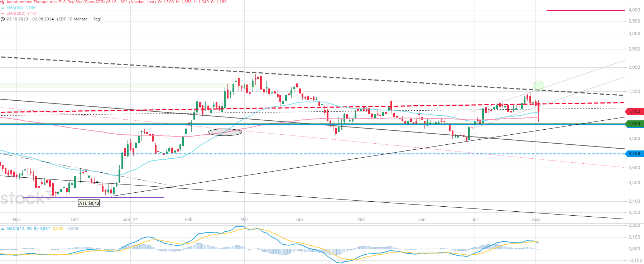Click the Apr label on the time axis

(x=300, y=220)
